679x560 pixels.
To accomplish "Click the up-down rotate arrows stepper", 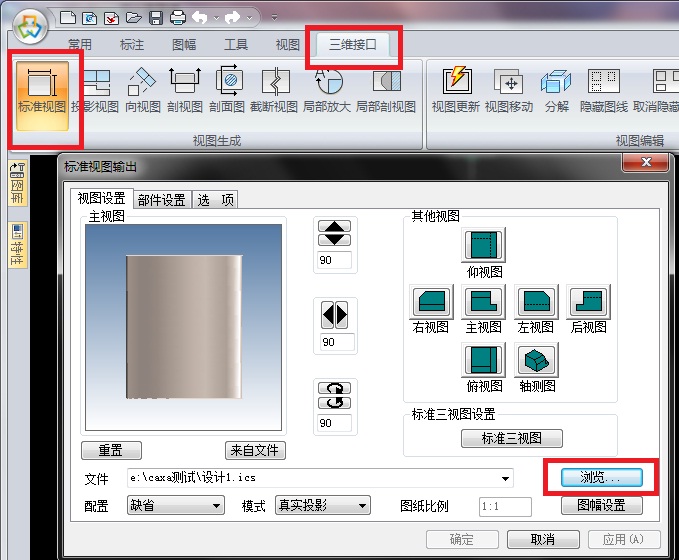I will (x=333, y=233).
